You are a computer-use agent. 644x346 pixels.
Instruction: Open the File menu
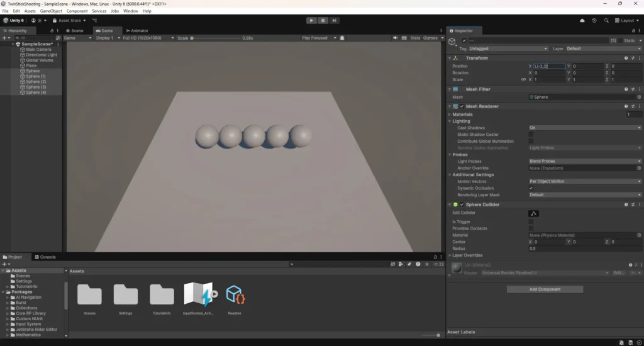pyautogui.click(x=5, y=11)
